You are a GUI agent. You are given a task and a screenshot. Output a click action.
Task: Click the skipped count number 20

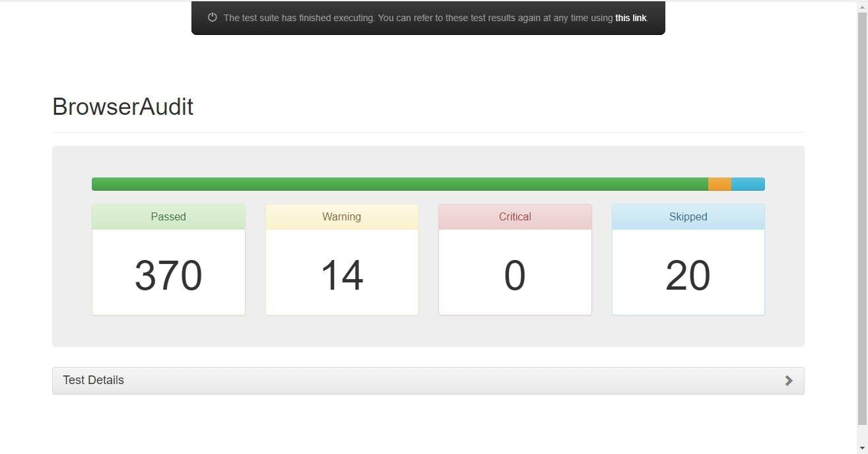688,275
